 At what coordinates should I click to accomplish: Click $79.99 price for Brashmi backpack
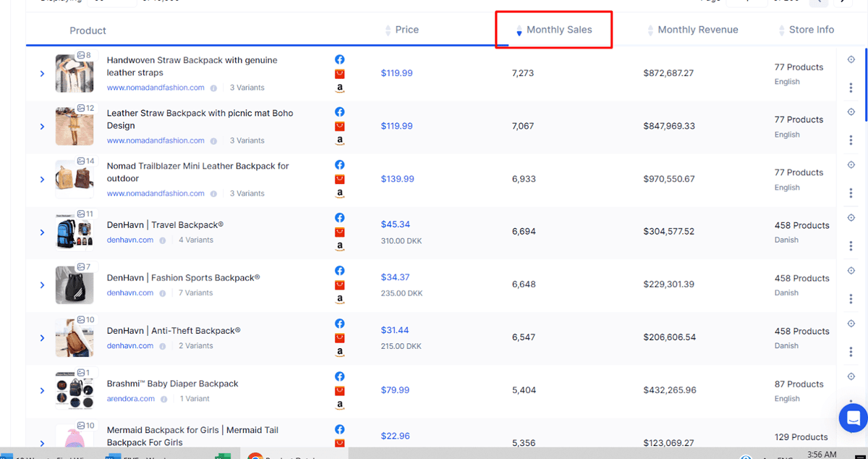(396, 390)
